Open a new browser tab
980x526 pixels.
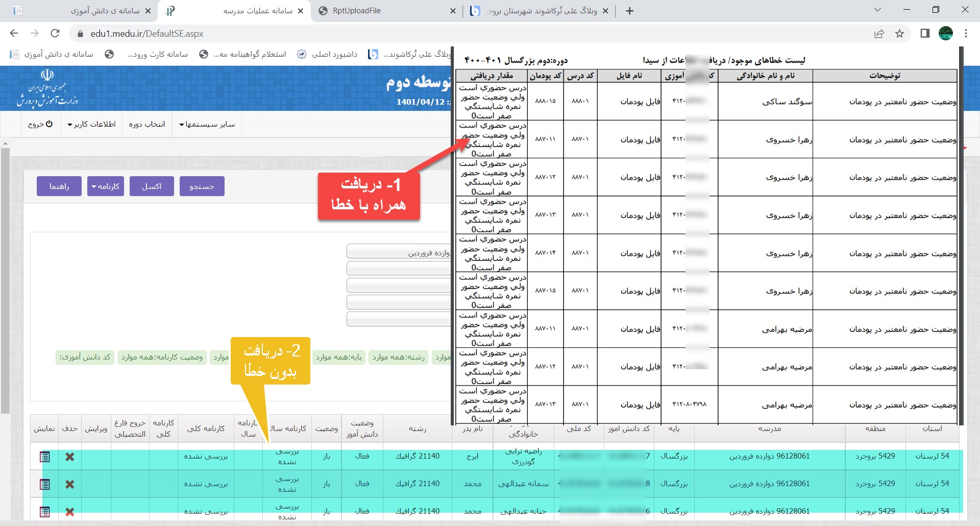point(630,11)
